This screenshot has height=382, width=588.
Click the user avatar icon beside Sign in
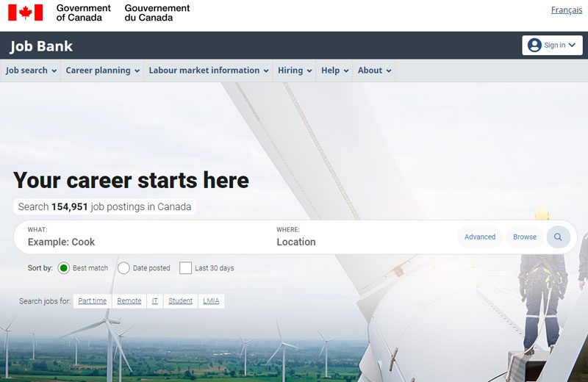pos(534,46)
